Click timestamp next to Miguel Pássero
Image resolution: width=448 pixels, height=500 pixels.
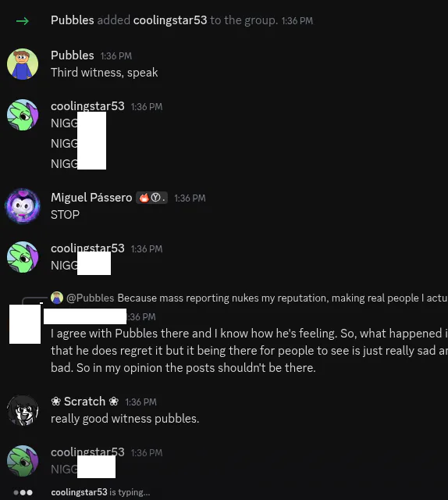point(190,198)
